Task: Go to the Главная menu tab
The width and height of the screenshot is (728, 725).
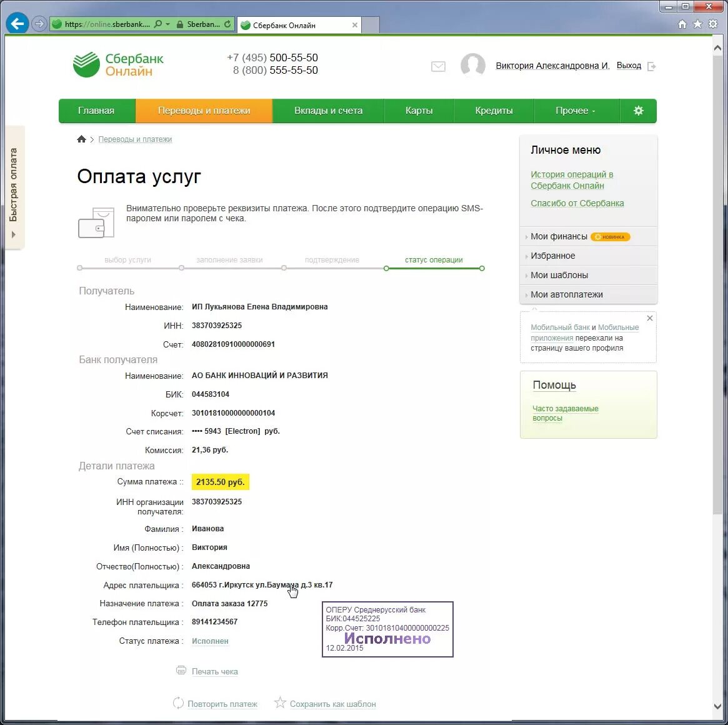Action: pyautogui.click(x=97, y=111)
